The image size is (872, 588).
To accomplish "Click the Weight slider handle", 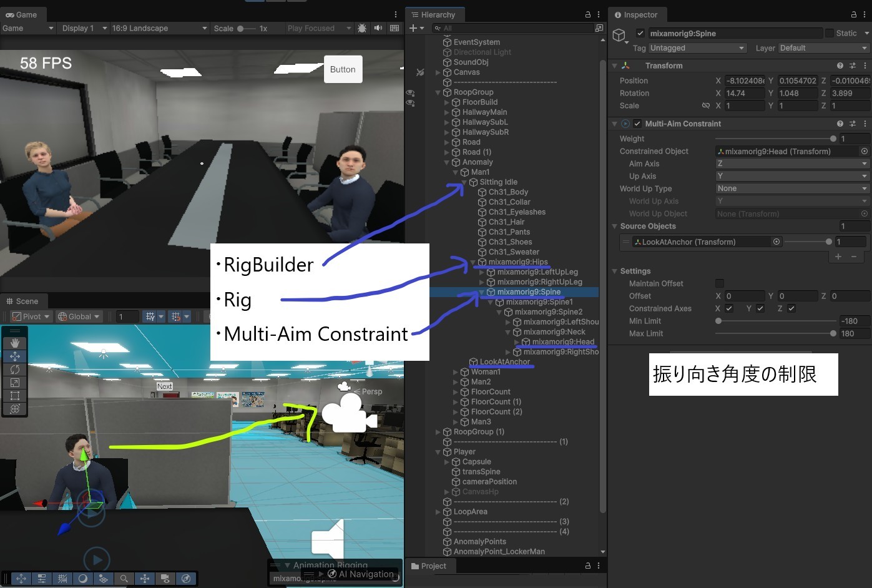I will [833, 139].
